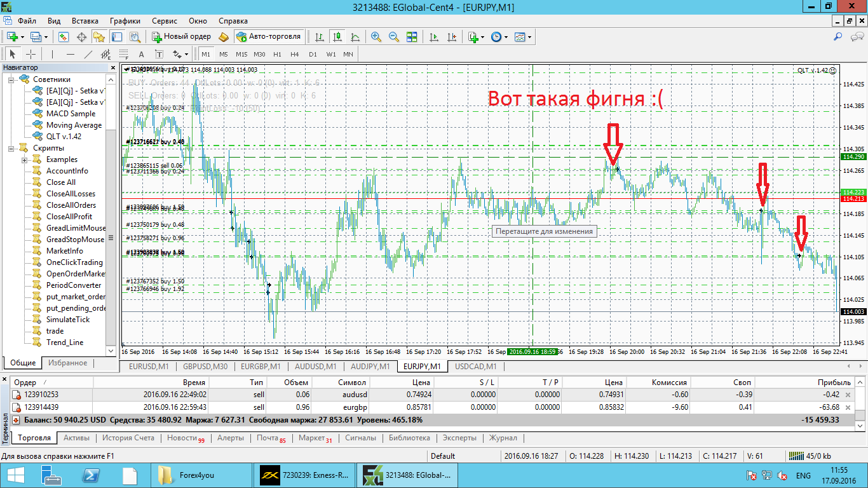
Task: Expand the Examples folder node
Action: point(25,159)
